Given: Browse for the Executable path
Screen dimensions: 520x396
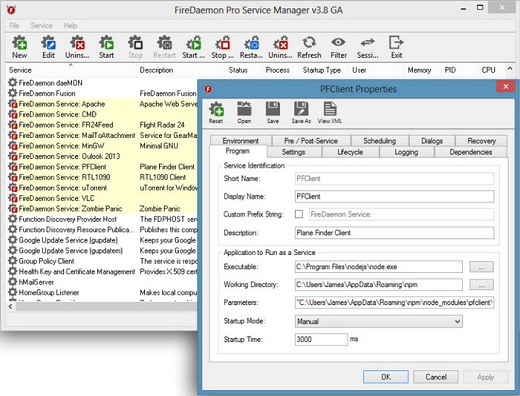Looking at the screenshot, I should tap(481, 267).
